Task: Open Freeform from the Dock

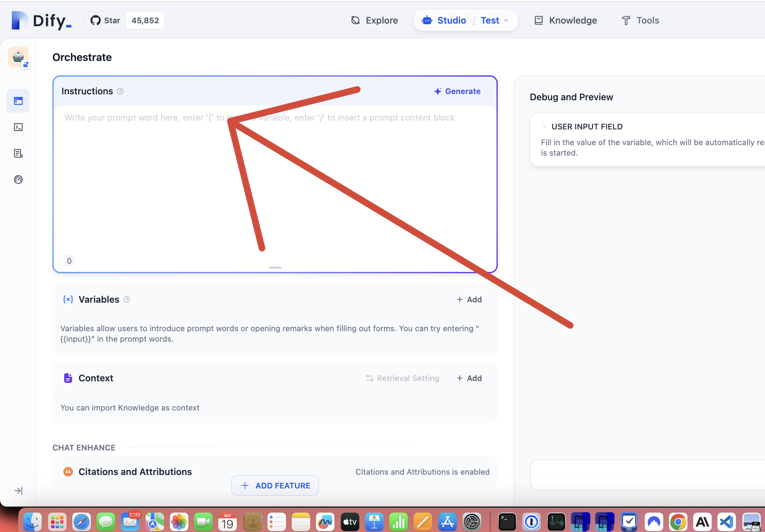Action: [x=325, y=522]
